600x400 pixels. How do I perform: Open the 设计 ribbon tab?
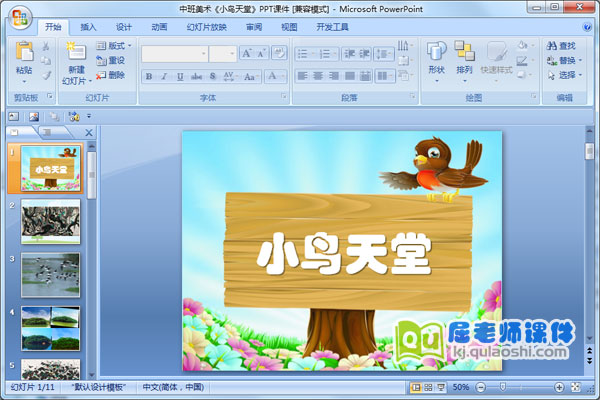pos(124,27)
